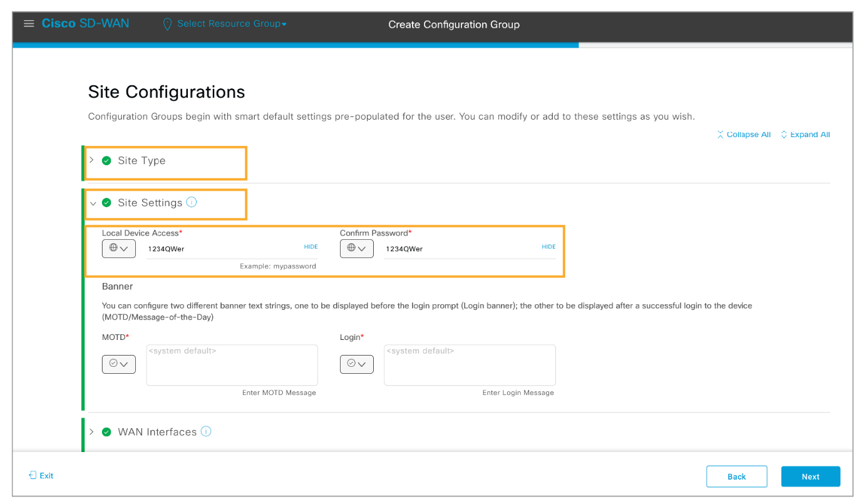Image resolution: width=859 pixels, height=504 pixels.
Task: Open Local Device Access scope dropdown
Action: [x=118, y=249]
